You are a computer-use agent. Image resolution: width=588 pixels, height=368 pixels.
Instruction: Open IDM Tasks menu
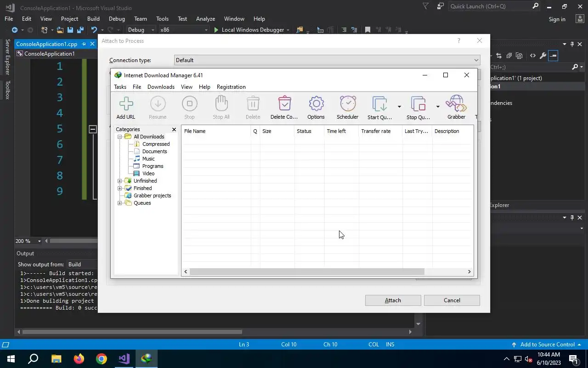tap(120, 87)
